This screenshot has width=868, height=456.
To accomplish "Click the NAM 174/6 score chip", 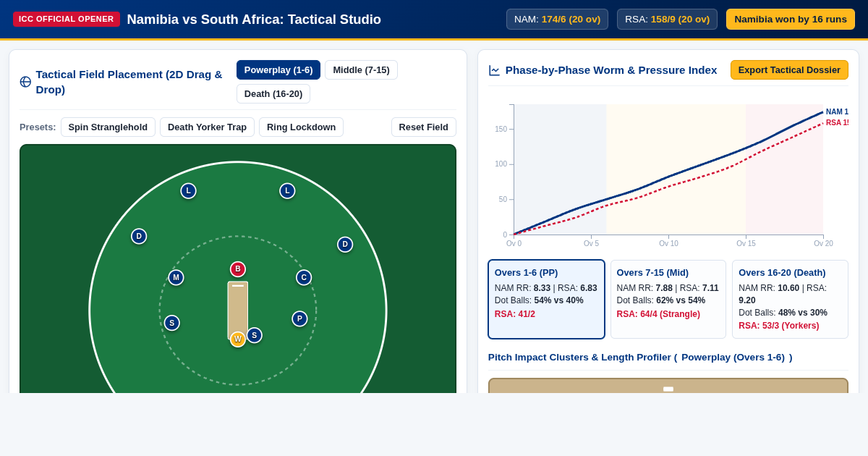I will click(x=557, y=20).
